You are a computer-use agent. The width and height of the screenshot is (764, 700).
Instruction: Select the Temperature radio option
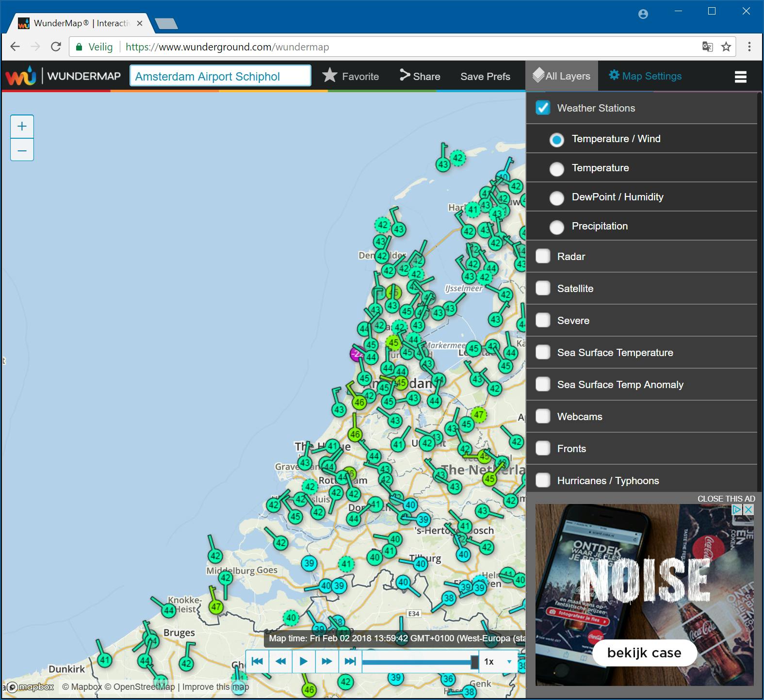(x=557, y=169)
